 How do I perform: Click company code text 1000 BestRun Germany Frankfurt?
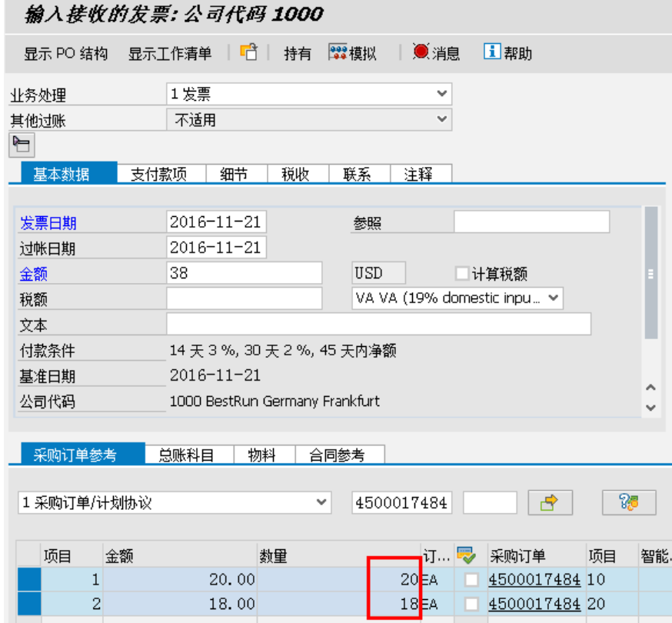click(274, 401)
